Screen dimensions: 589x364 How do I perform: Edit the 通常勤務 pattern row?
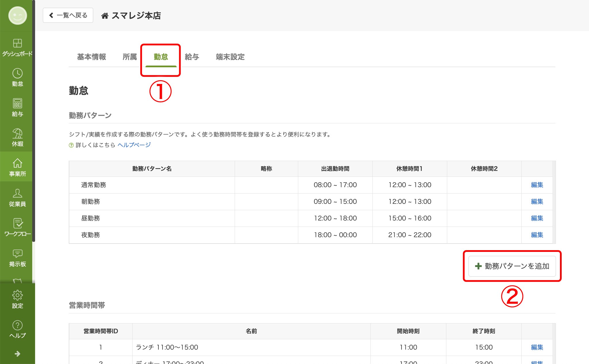[x=537, y=185]
